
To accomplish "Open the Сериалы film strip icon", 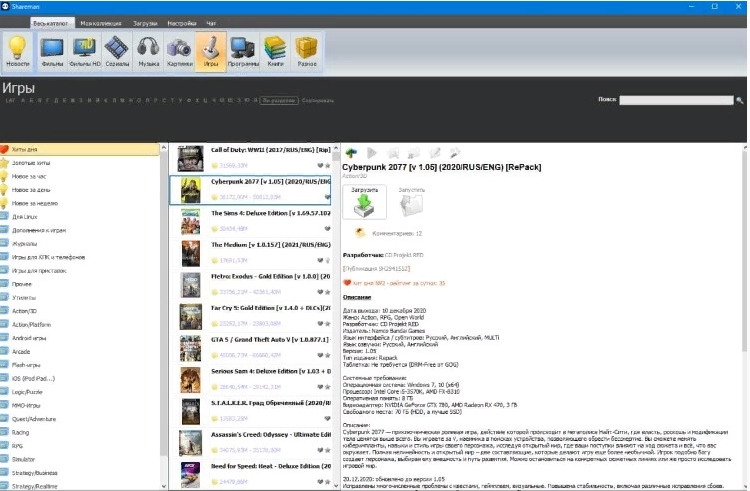I will [117, 52].
